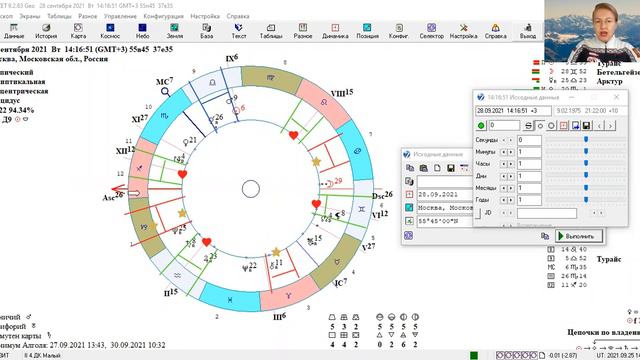
Task: Click the new blank page icon in Исходные данные
Action: [437, 168]
